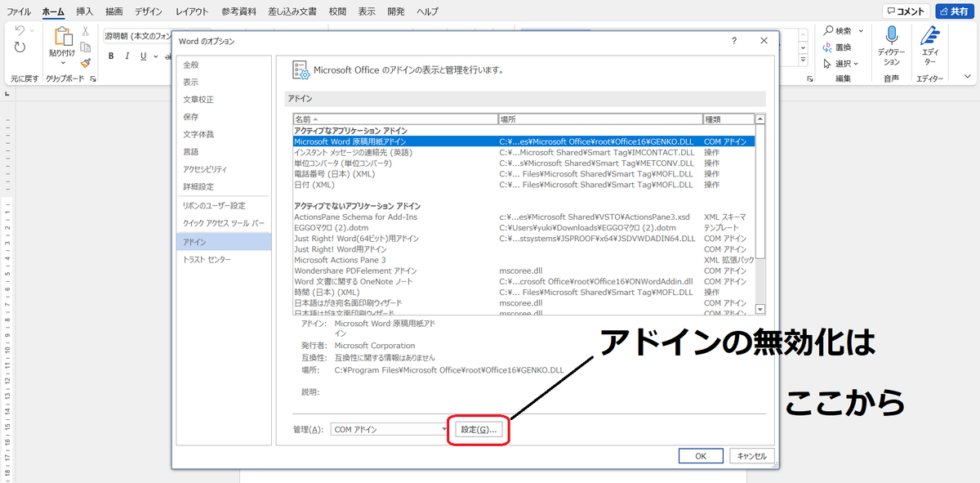Select ActionsPane Schema for Add-Ins row
Screen dimensions: 980x483
[x=523, y=217]
